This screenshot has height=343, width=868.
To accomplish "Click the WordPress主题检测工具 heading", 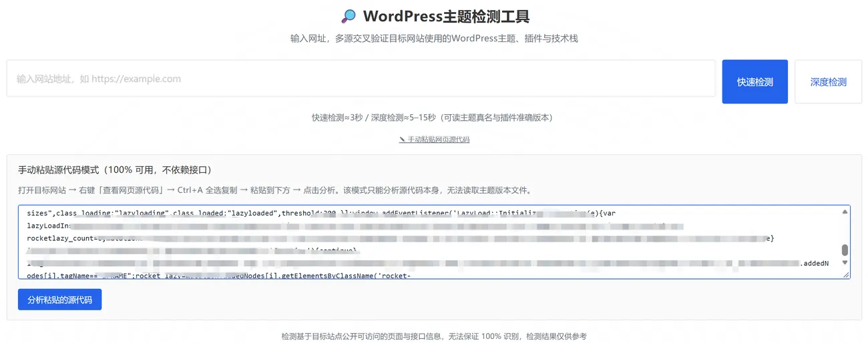I will 446,17.
